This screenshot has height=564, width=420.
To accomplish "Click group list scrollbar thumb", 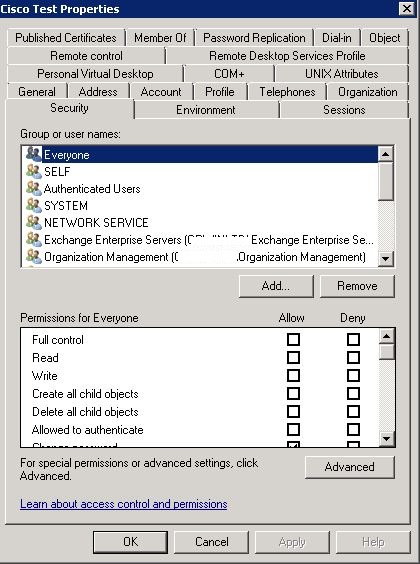I will click(x=386, y=181).
